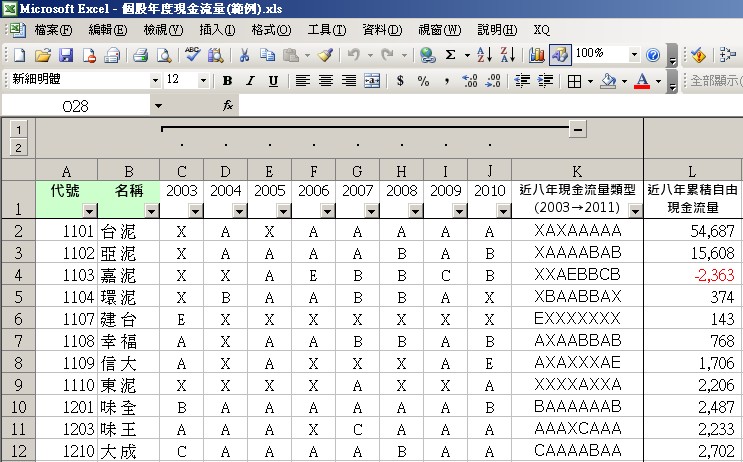Image resolution: width=743 pixels, height=462 pixels.
Task: Open the zoom 100% dropdown
Action: (634, 55)
